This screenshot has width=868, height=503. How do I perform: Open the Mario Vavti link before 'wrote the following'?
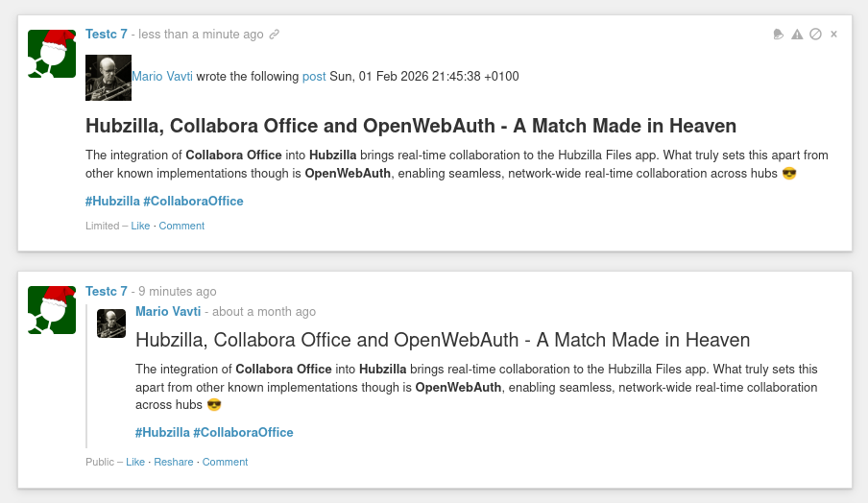coord(162,77)
